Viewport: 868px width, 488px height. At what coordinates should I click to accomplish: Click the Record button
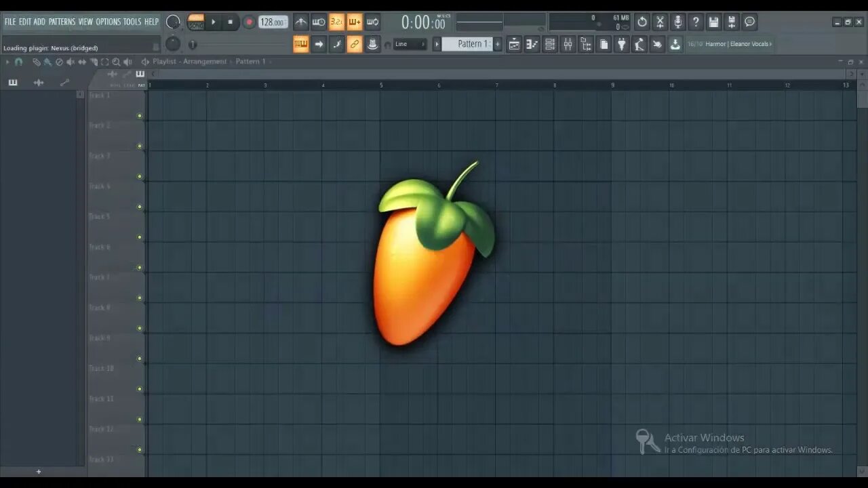point(249,22)
